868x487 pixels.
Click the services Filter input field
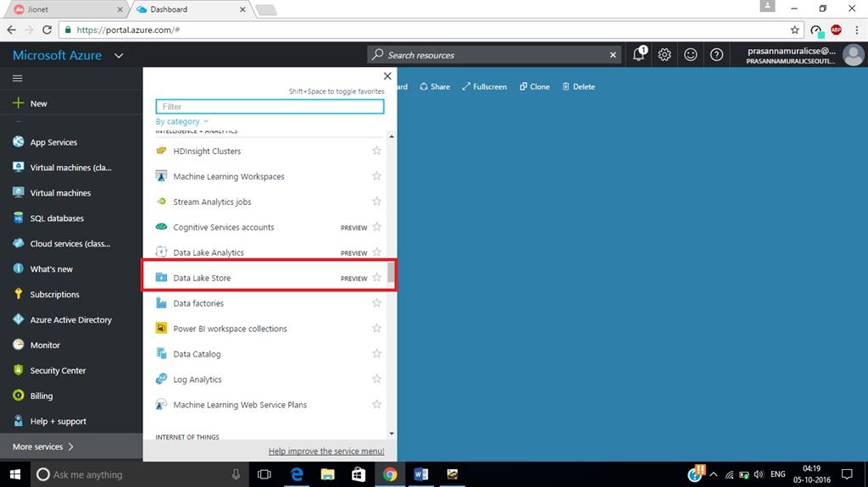click(x=270, y=106)
